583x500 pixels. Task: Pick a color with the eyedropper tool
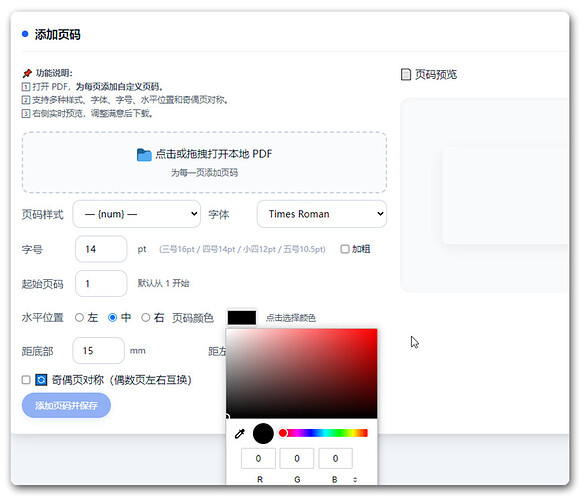pos(240,433)
